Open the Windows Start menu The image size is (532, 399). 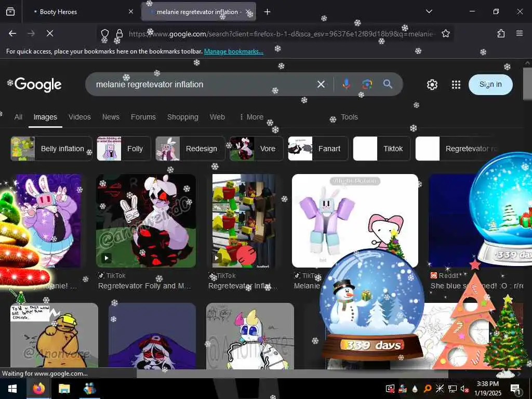tap(12, 389)
